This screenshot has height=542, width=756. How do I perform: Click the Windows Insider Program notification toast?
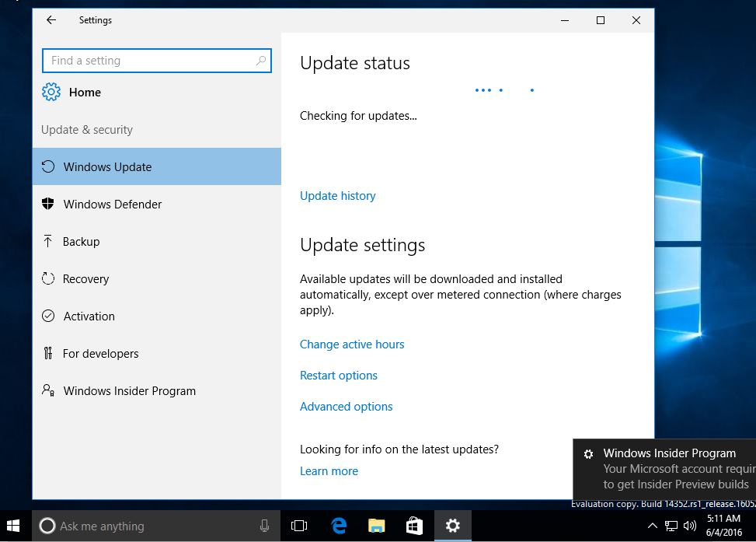[664, 469]
